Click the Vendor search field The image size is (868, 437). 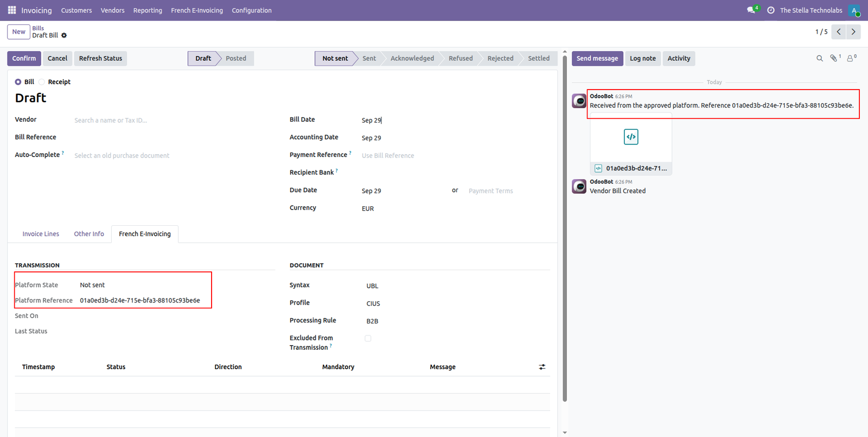click(174, 120)
